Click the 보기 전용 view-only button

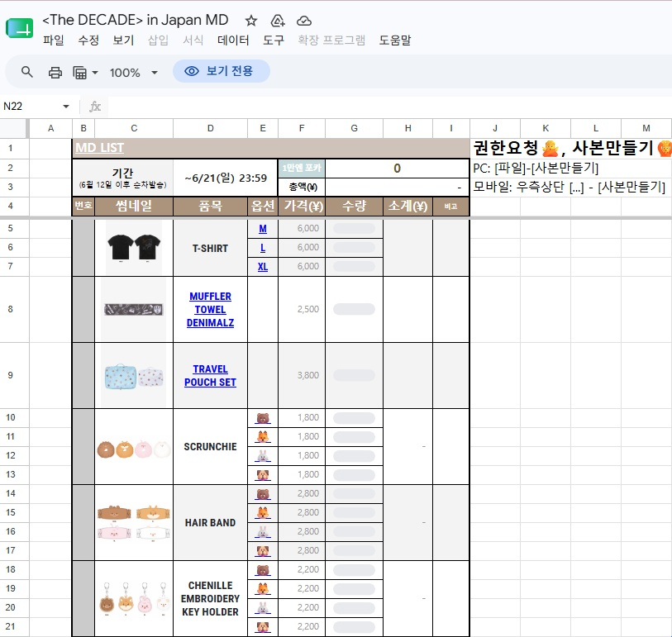[x=222, y=71]
